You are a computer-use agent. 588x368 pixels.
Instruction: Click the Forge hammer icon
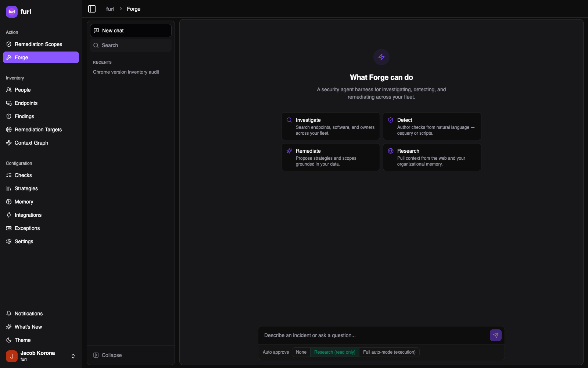9,57
